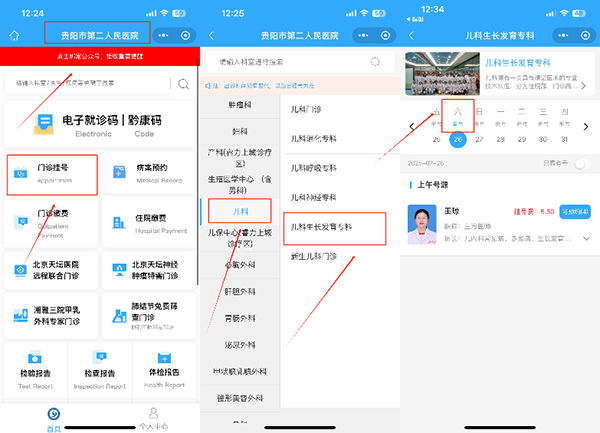Select 妇科 in department sidebar
This screenshot has width=600, height=433.
click(240, 132)
